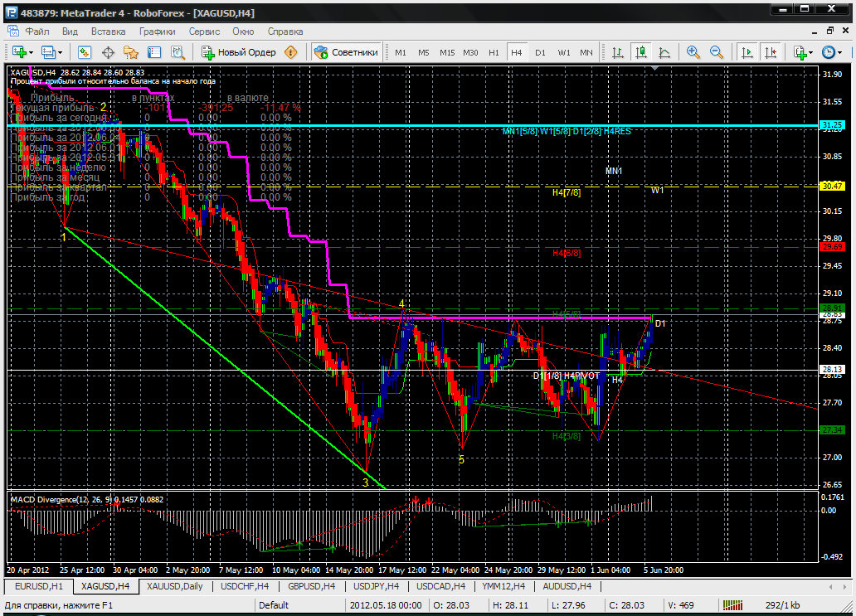856x616 pixels.
Task: Click the cyan 31.25 price level label
Action: coord(831,125)
